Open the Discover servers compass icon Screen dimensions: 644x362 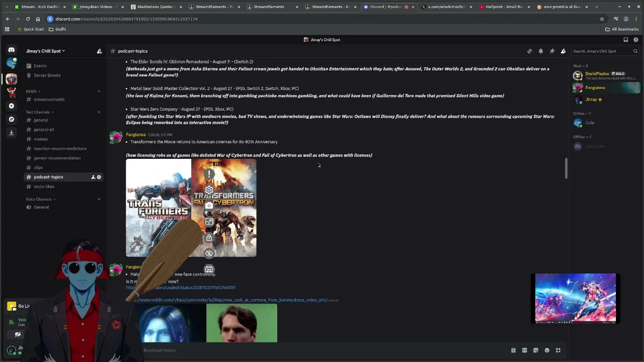(11, 119)
